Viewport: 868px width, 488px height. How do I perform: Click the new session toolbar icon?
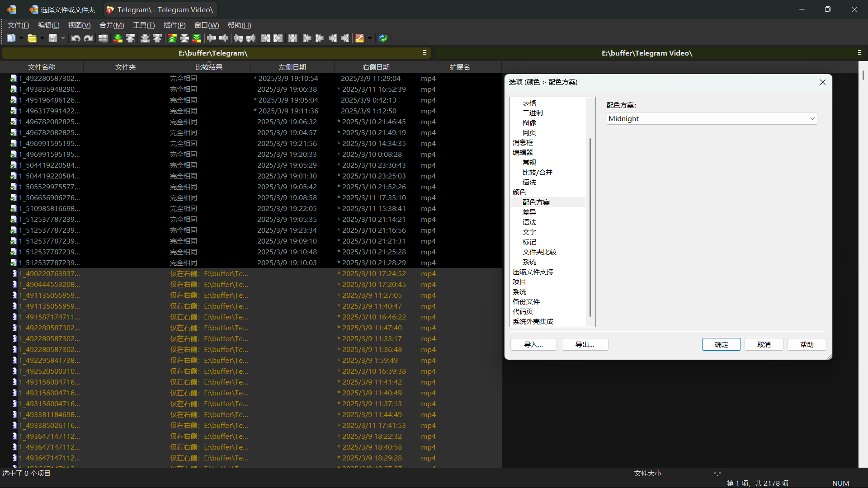tap(11, 38)
